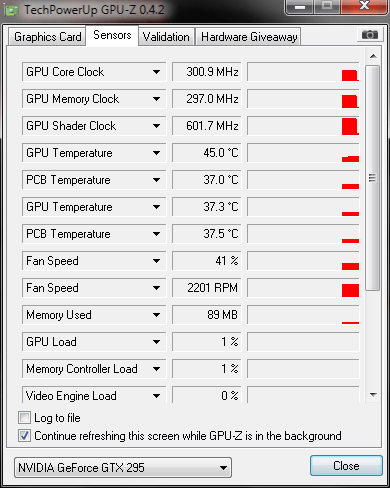This screenshot has height=488, width=390.
Task: Minimize the GPU-Z window
Action: [300, 7]
